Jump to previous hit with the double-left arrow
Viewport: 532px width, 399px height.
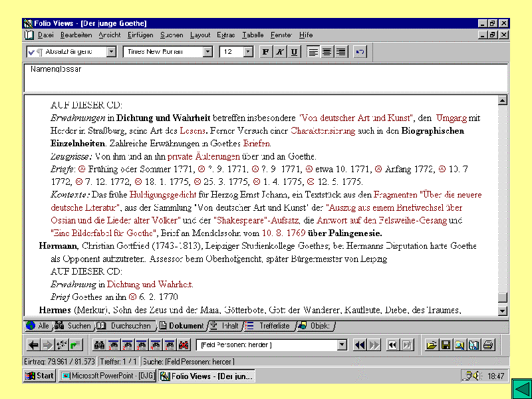[x=360, y=345]
